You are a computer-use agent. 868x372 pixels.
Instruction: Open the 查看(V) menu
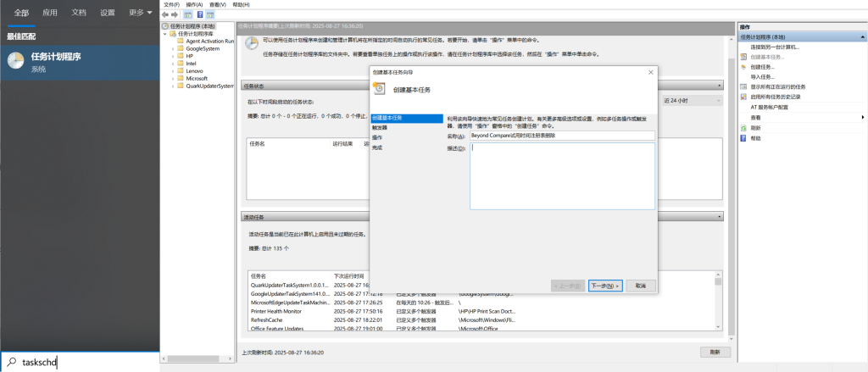[218, 4]
